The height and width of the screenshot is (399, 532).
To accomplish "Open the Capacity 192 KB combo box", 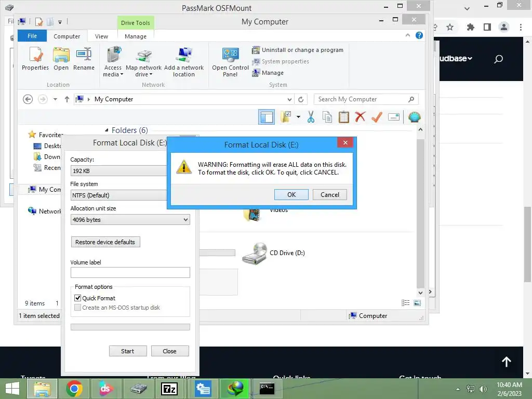I will pos(119,170).
